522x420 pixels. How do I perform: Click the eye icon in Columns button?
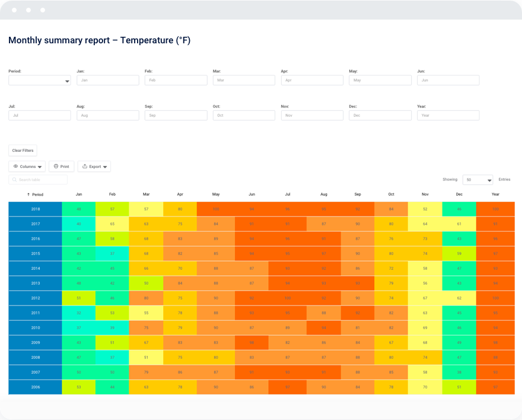[x=15, y=167]
